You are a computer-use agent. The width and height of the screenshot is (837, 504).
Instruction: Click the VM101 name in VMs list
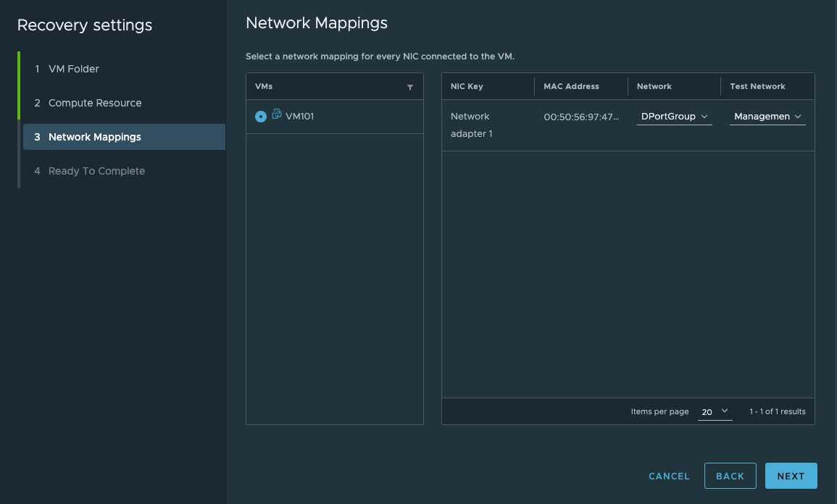click(300, 117)
